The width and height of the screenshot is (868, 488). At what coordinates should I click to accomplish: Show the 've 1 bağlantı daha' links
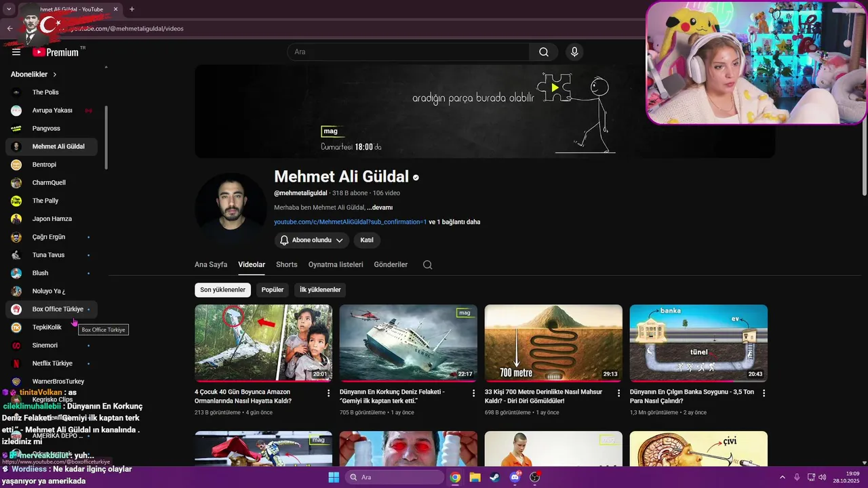[x=454, y=222]
